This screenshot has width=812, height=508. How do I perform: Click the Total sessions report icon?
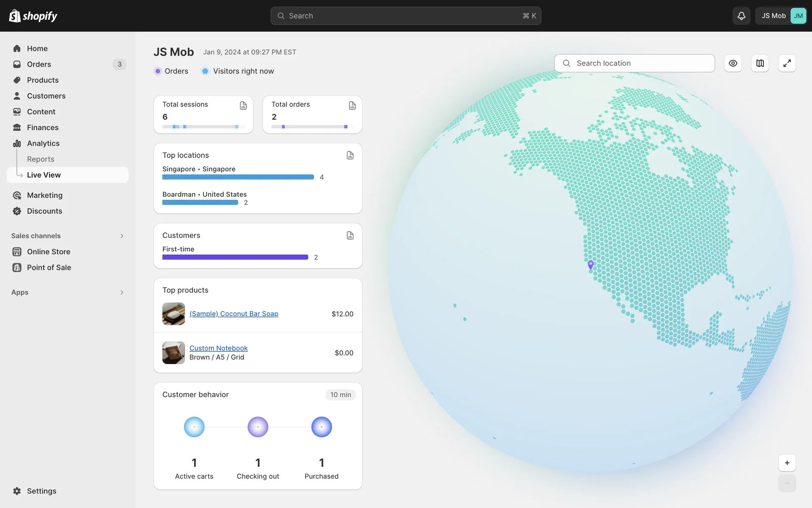click(x=243, y=105)
